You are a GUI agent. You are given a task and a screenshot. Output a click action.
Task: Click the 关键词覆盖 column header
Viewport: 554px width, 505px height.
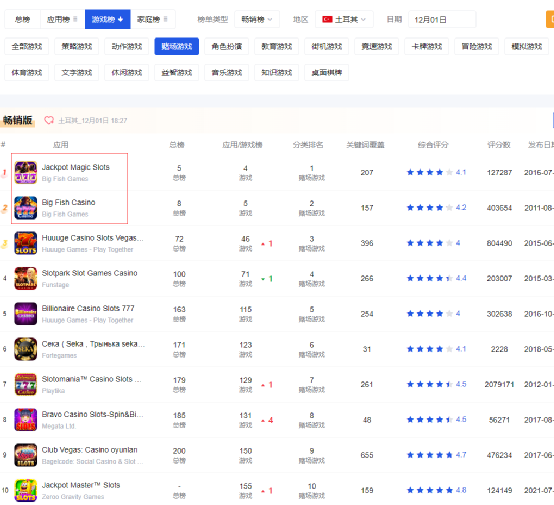pos(365,145)
